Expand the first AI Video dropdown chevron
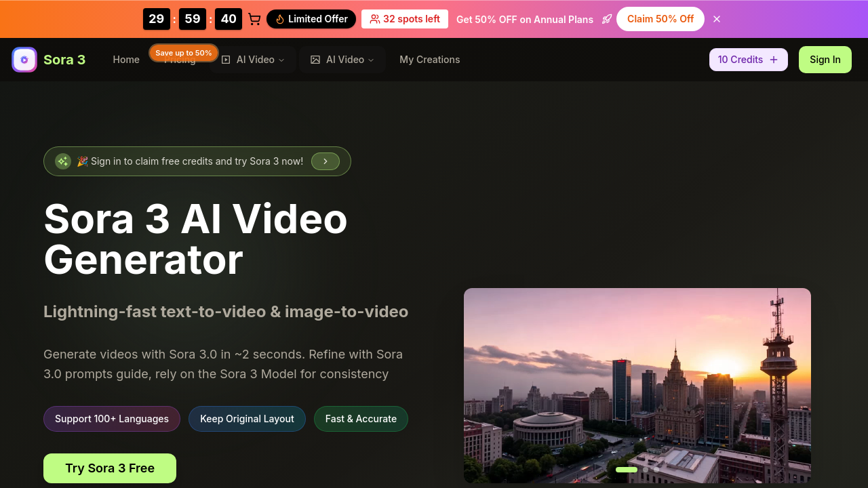Screen dimensions: 868x488 [281, 60]
